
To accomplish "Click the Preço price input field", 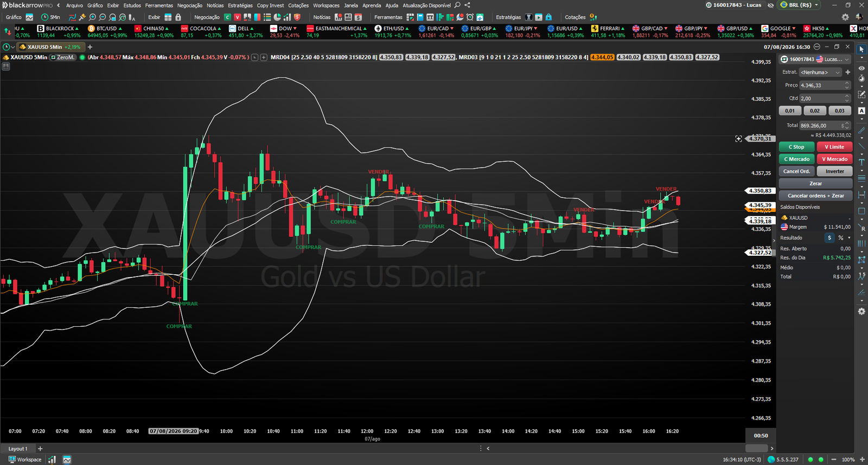I will (825, 86).
